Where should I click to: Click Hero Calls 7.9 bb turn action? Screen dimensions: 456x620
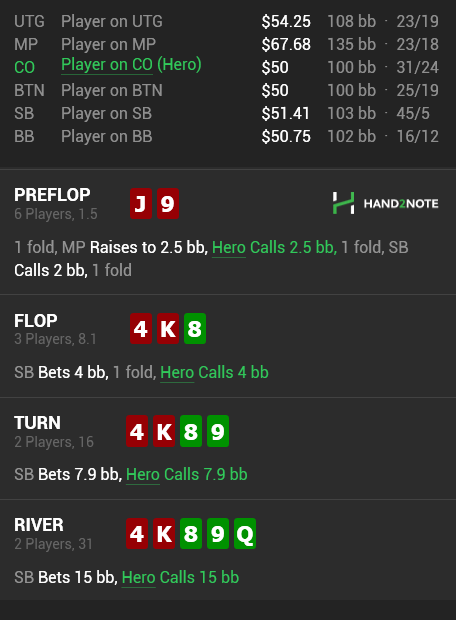[187, 474]
